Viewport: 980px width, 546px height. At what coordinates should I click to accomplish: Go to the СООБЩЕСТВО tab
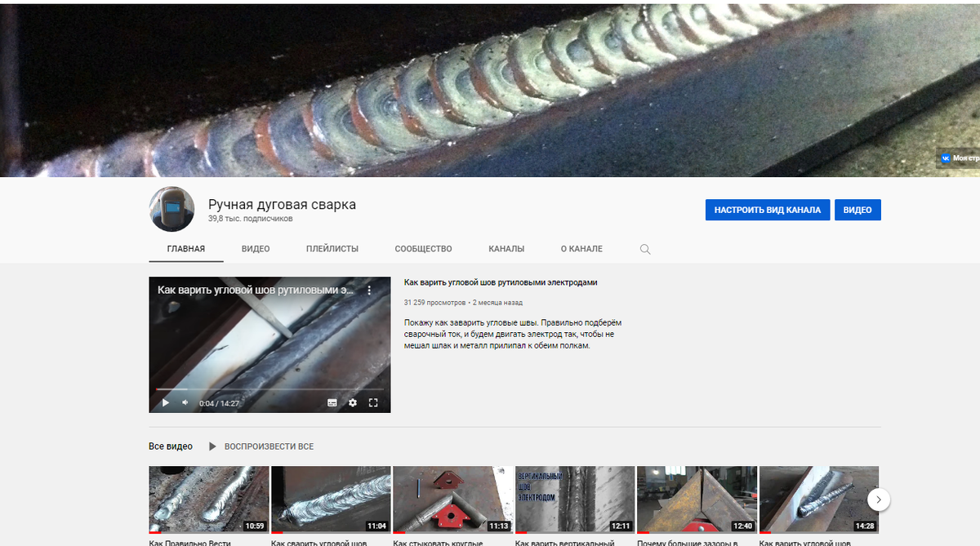(423, 249)
